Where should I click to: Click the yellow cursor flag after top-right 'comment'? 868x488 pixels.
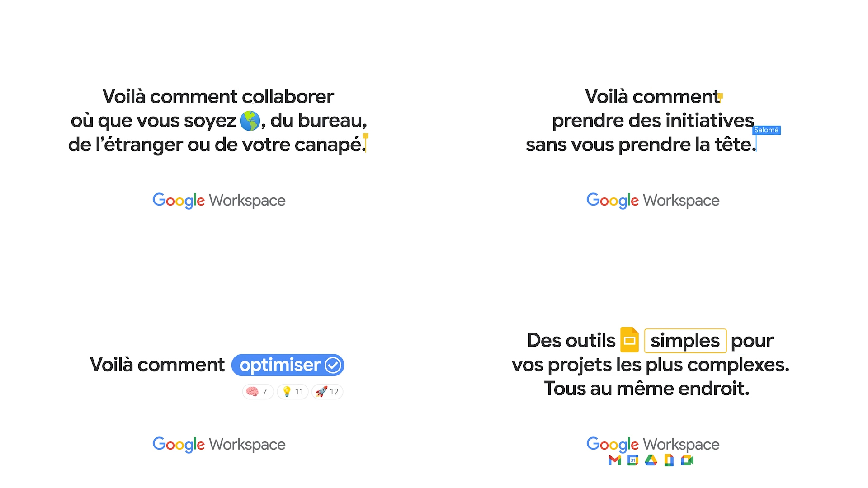pos(720,96)
